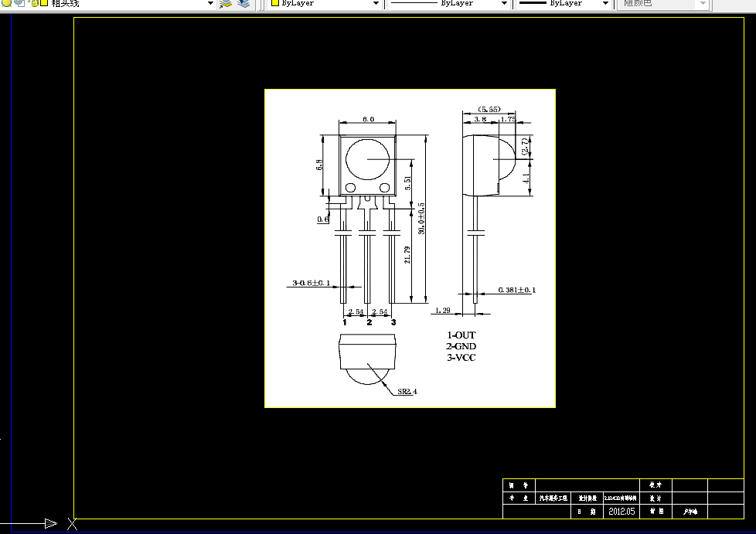Click the 6.8 height dimension text
Image resolution: width=756 pixels, height=534 pixels.
tap(319, 165)
